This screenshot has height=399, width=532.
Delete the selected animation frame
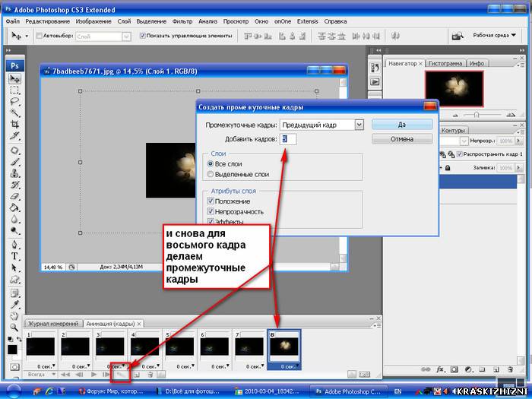coord(150,375)
